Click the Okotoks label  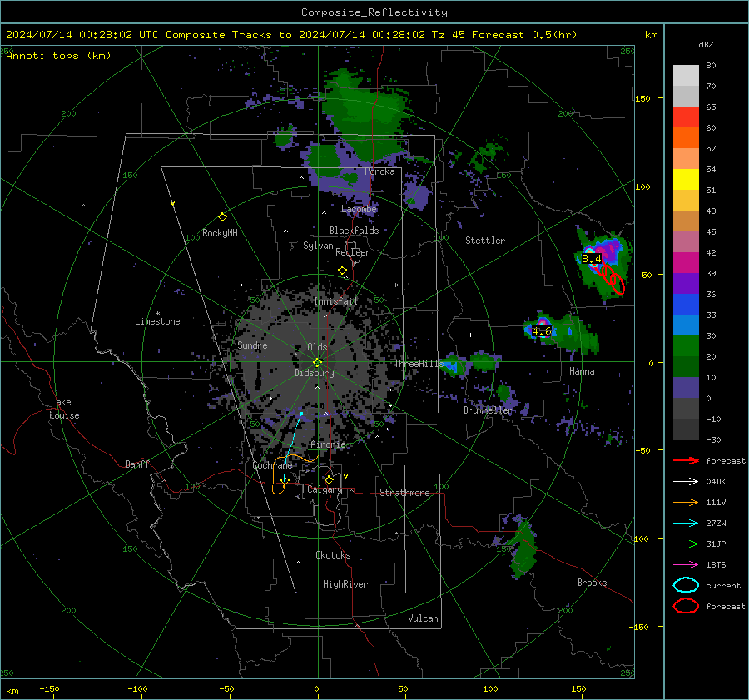333,555
